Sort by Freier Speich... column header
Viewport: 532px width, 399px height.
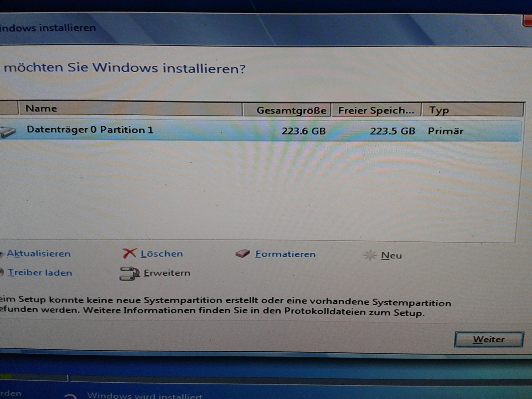coord(376,110)
